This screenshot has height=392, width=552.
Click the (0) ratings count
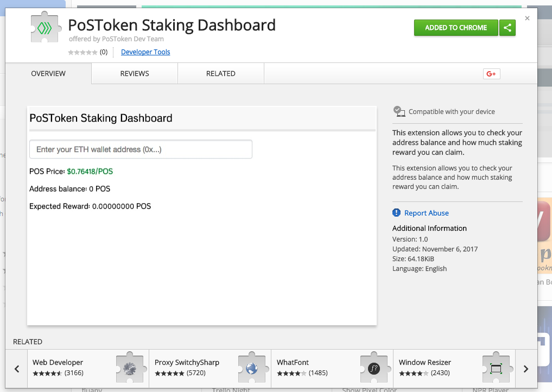click(x=104, y=52)
